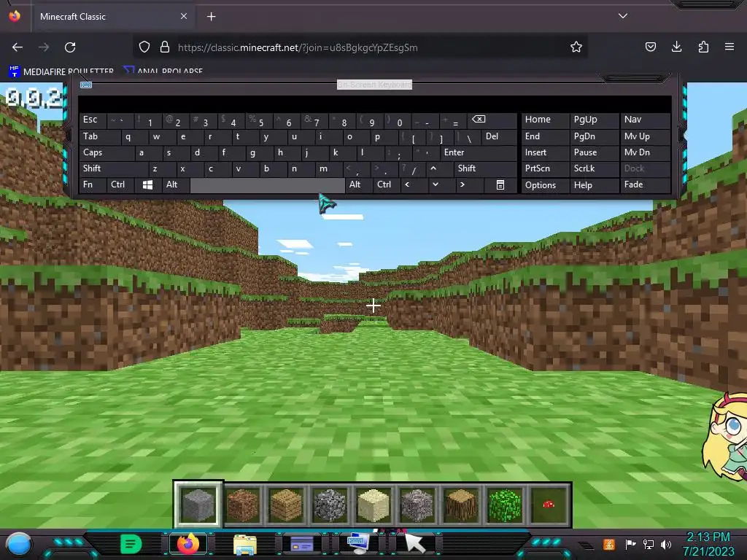This screenshot has height=560, width=747.
Task: Open Firefox from the taskbar
Action: pos(187,544)
